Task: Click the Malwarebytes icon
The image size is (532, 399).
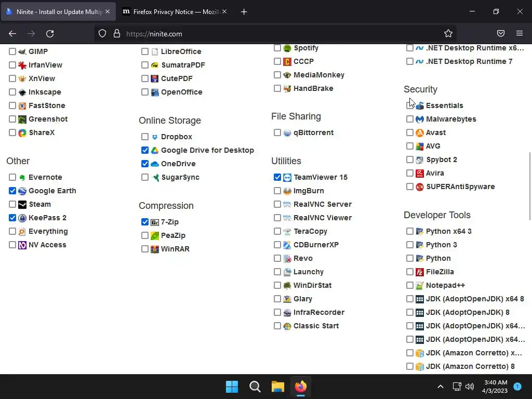Action: [x=420, y=119]
